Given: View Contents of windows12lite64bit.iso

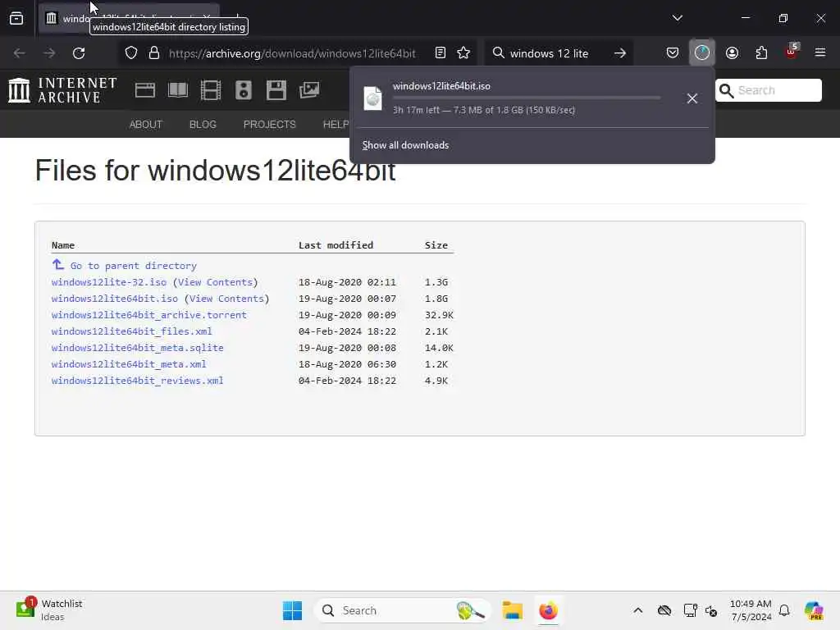Looking at the screenshot, I should tap(226, 299).
